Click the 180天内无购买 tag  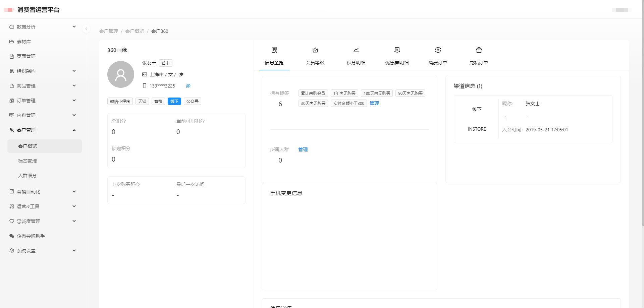377,93
